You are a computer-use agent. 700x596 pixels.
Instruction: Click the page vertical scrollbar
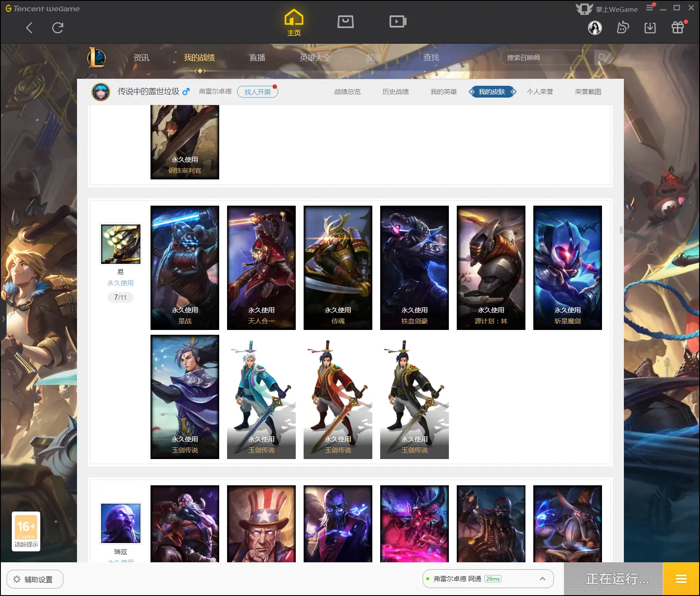(x=621, y=230)
